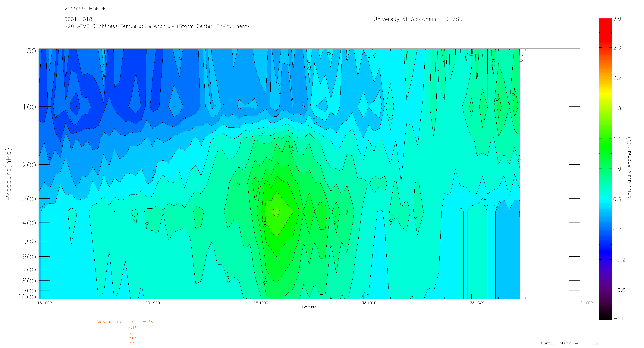Click the red top of the color bar
Screen dimensions: 644x348
tap(605, 27)
